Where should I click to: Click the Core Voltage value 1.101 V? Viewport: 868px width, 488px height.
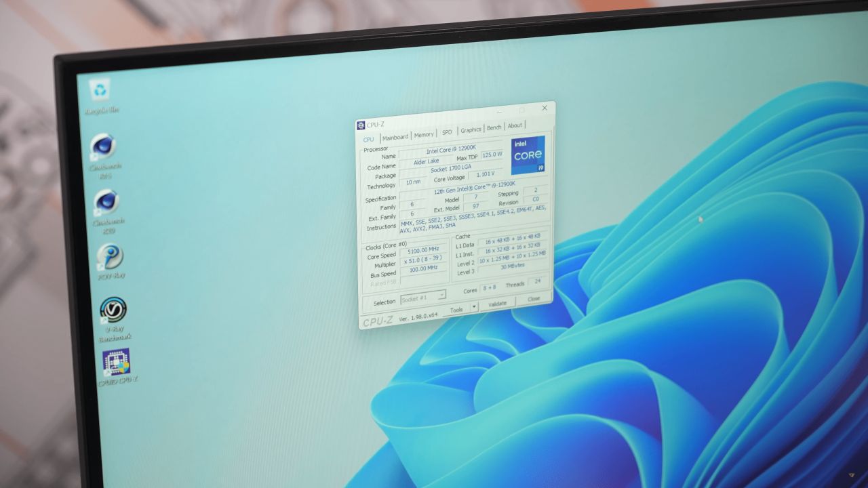click(486, 174)
